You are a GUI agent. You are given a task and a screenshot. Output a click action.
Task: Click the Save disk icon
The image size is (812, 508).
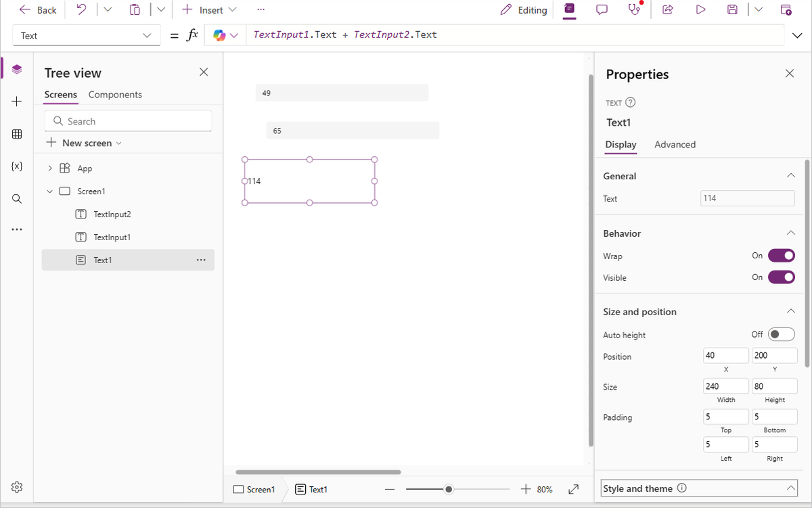[732, 10]
